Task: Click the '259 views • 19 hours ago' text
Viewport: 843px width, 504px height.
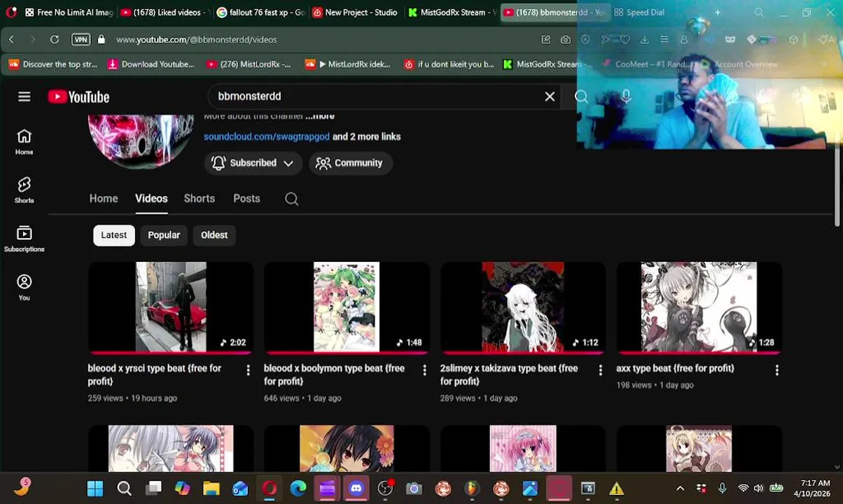Action: tap(132, 398)
